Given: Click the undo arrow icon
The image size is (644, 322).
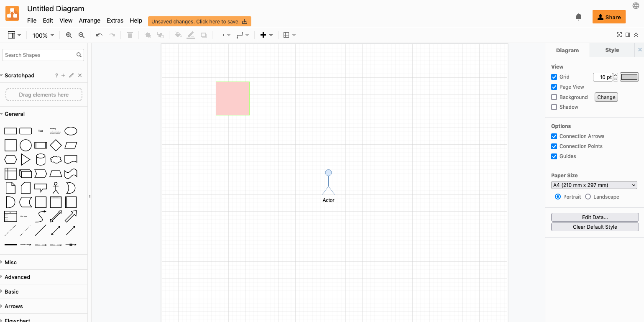Looking at the screenshot, I should (99, 36).
